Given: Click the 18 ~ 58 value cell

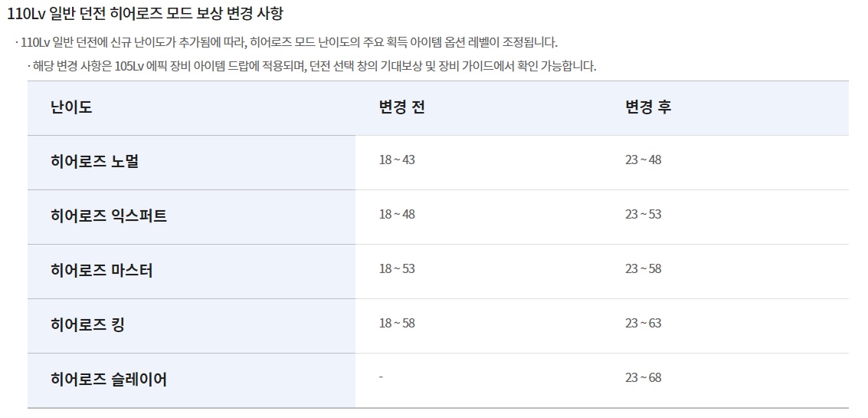Looking at the screenshot, I should click(x=397, y=323).
